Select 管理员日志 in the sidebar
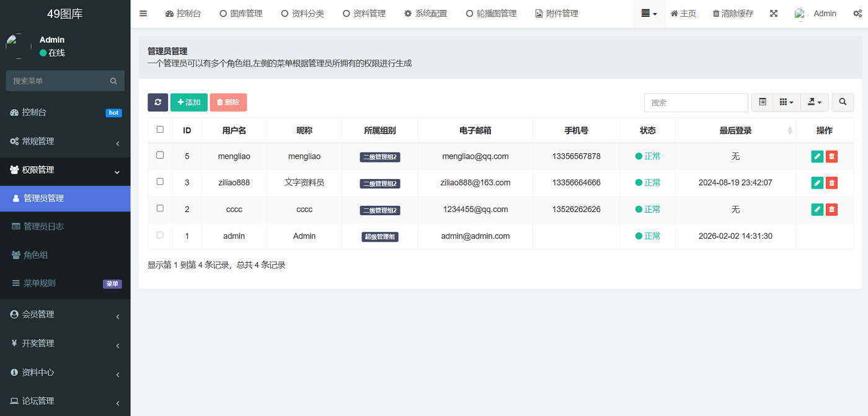 43,226
